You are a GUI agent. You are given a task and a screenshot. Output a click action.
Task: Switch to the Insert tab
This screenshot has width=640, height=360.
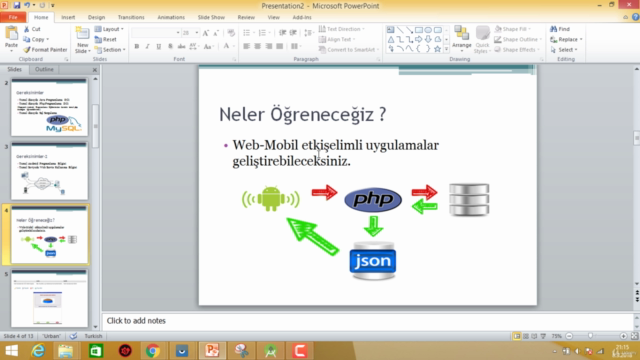[x=68, y=18]
